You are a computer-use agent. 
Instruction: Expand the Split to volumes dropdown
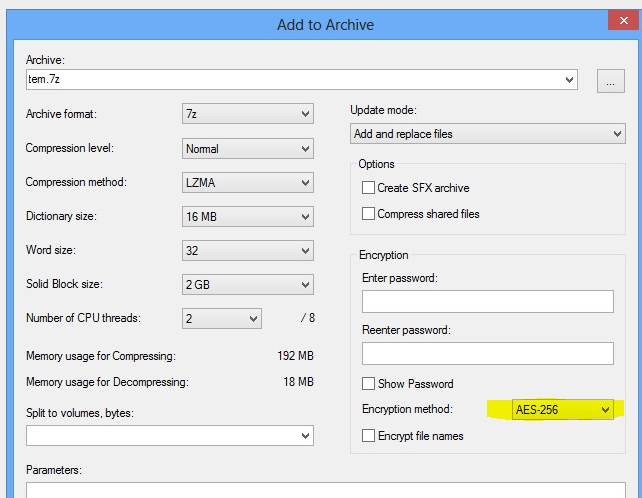169,435
